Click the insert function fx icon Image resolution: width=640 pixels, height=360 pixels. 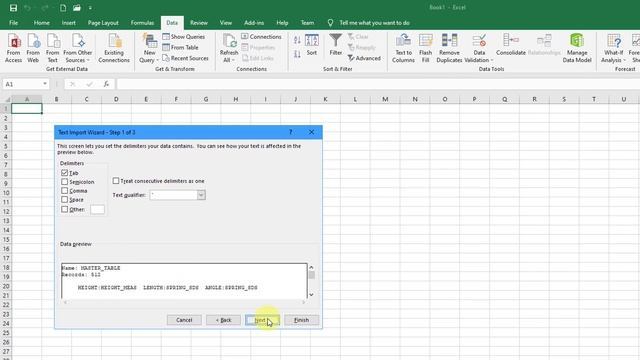pos(106,84)
